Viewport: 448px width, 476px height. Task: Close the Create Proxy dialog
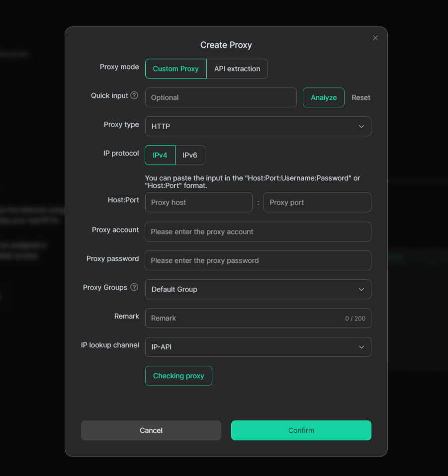pyautogui.click(x=375, y=38)
